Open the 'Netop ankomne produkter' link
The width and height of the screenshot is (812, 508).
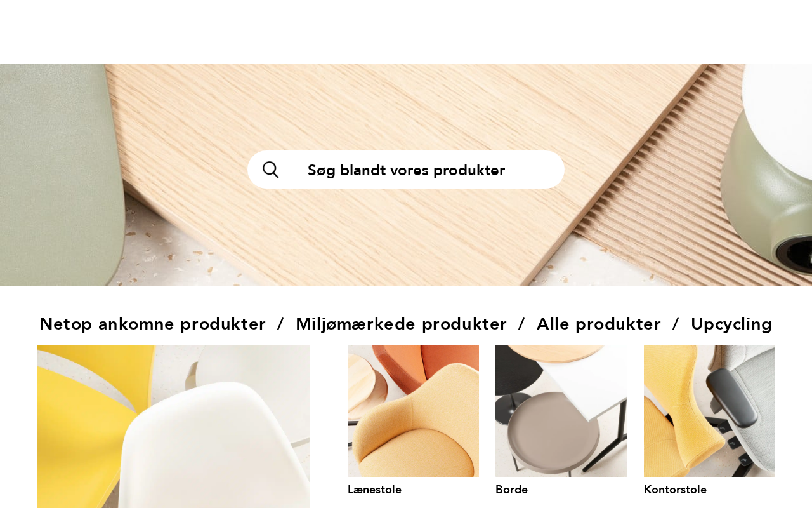pyautogui.click(x=153, y=324)
